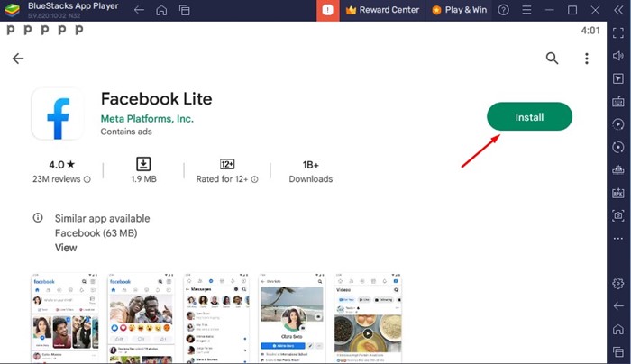Click BlueStacks title bar back arrow
The width and height of the screenshot is (631, 364).
(x=139, y=10)
